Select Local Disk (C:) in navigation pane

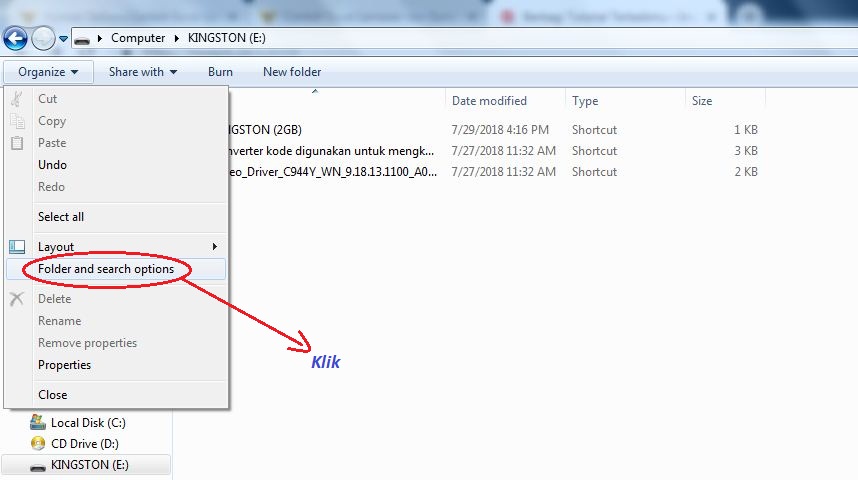click(x=88, y=423)
